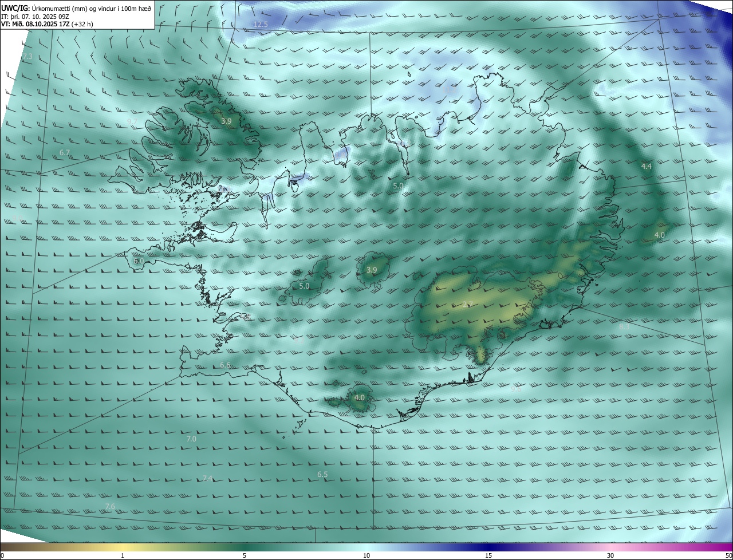Screen dimensions: 733x560
Task: Select the 'IT: þri. 07. 10. 2025 09Z' line
Action: pyautogui.click(x=36, y=17)
